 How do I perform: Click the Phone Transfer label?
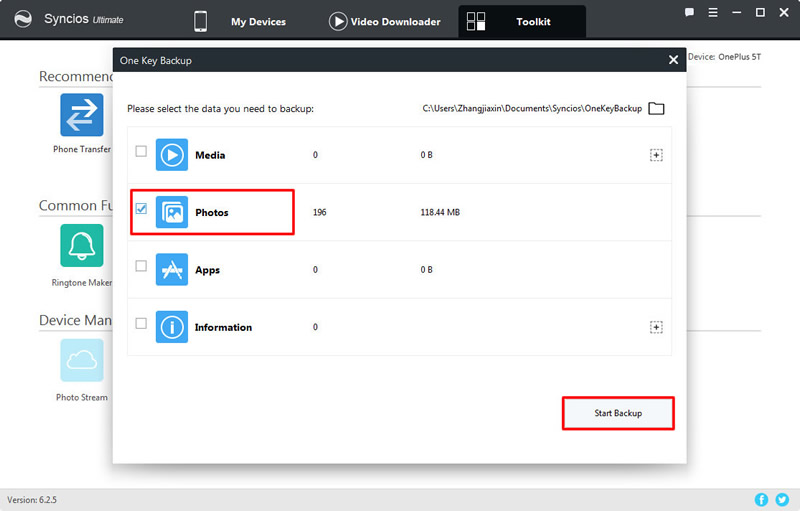[x=82, y=149]
